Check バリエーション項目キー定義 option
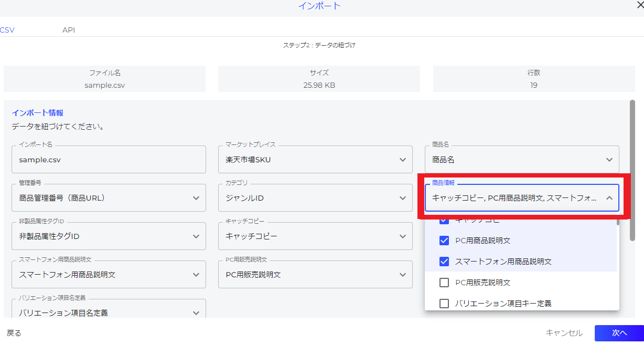 [444, 304]
